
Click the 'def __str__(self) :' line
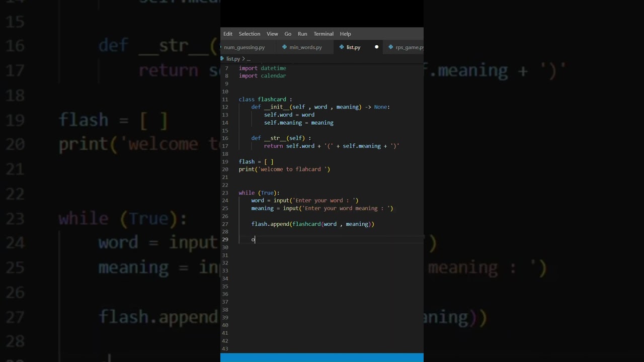281,138
